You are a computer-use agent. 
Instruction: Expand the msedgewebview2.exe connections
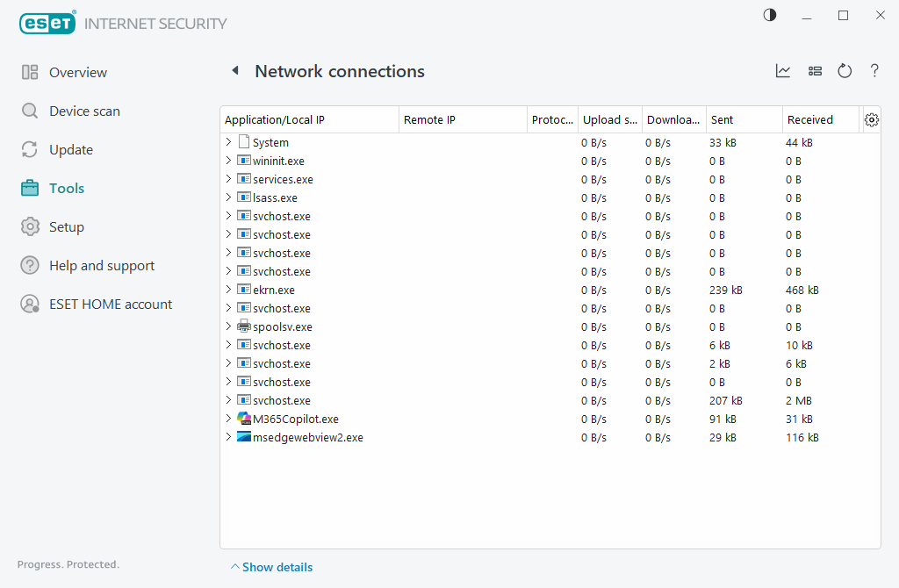tap(228, 437)
